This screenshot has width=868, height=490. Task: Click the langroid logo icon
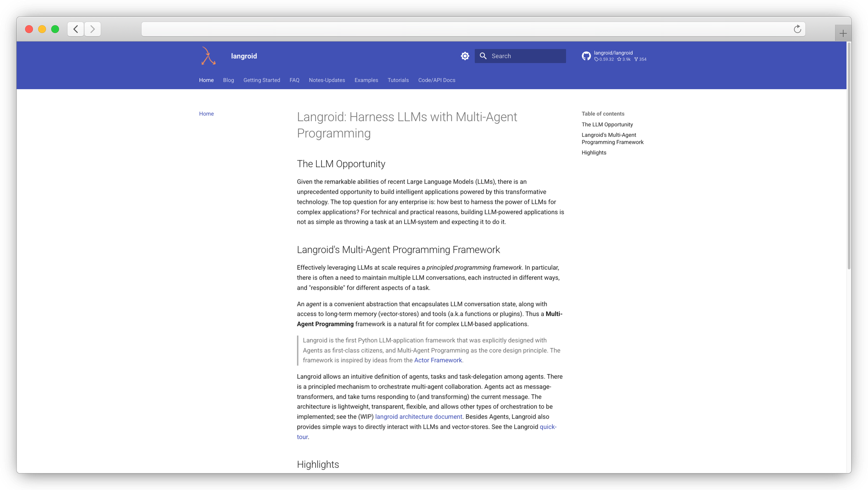click(x=208, y=56)
